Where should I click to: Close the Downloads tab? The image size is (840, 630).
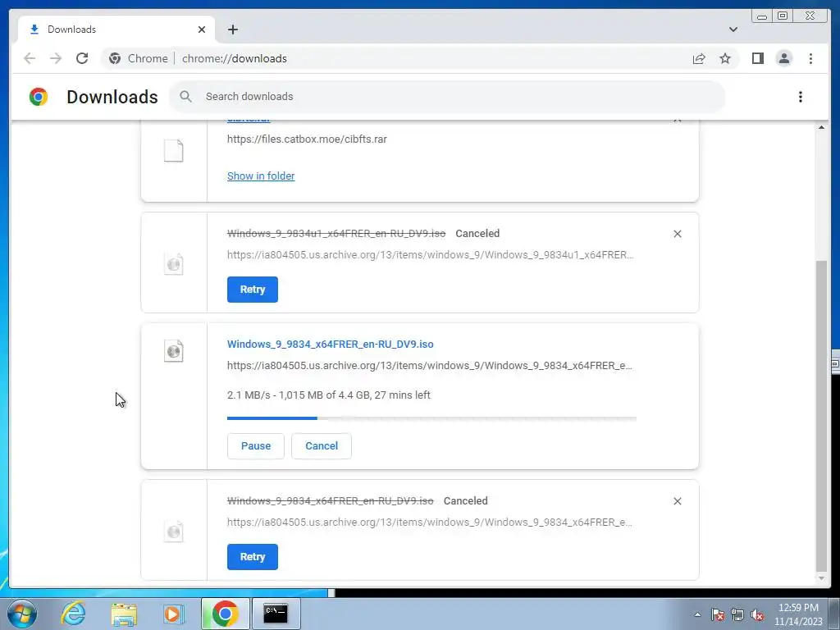point(202,30)
